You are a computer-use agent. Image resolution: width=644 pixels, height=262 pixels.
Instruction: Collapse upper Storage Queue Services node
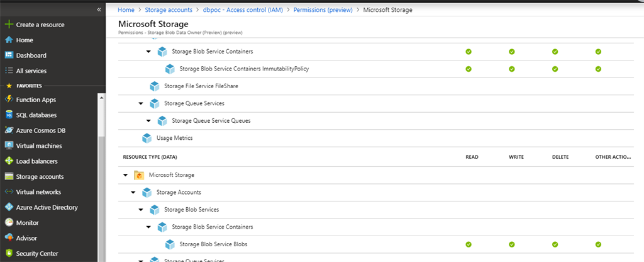(141, 104)
